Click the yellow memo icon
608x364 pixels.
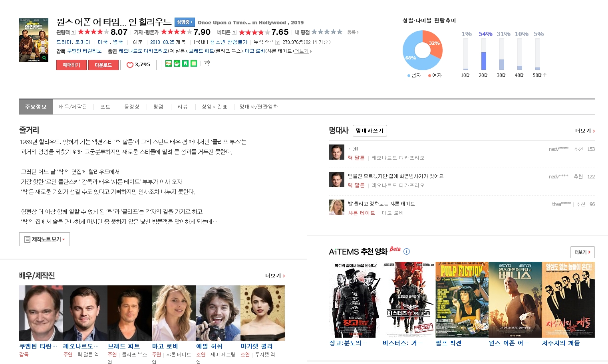click(x=194, y=63)
